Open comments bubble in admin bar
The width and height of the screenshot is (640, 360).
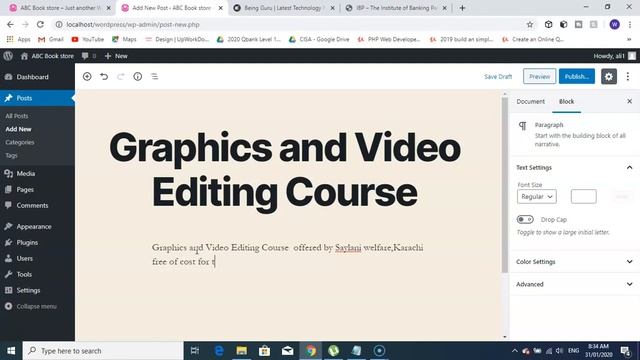point(89,56)
